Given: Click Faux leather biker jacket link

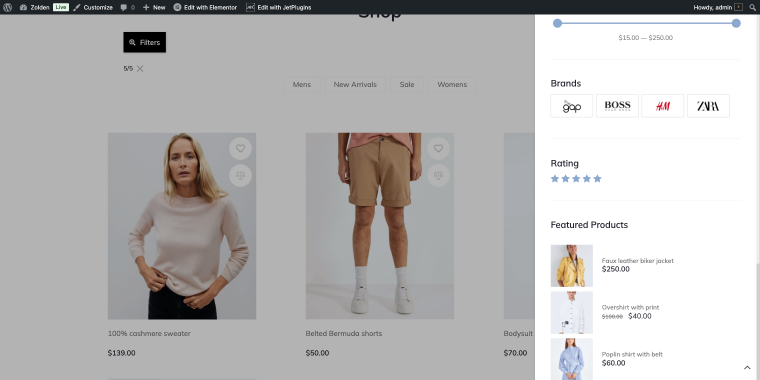Looking at the screenshot, I should (637, 261).
